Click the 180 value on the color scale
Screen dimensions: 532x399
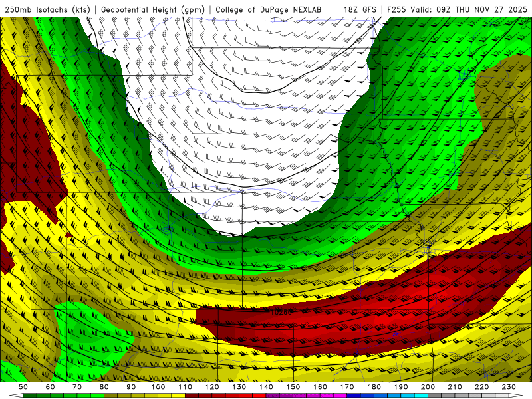tap(374, 387)
